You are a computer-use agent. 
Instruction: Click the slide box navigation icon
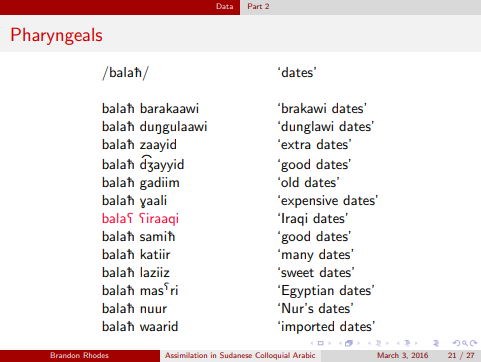click(321, 343)
